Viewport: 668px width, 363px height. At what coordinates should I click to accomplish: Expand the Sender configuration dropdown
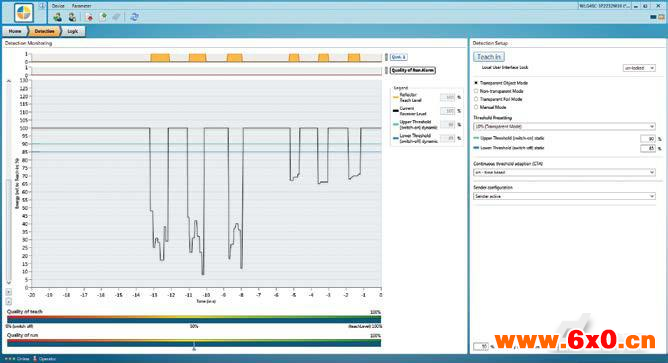(x=564, y=196)
